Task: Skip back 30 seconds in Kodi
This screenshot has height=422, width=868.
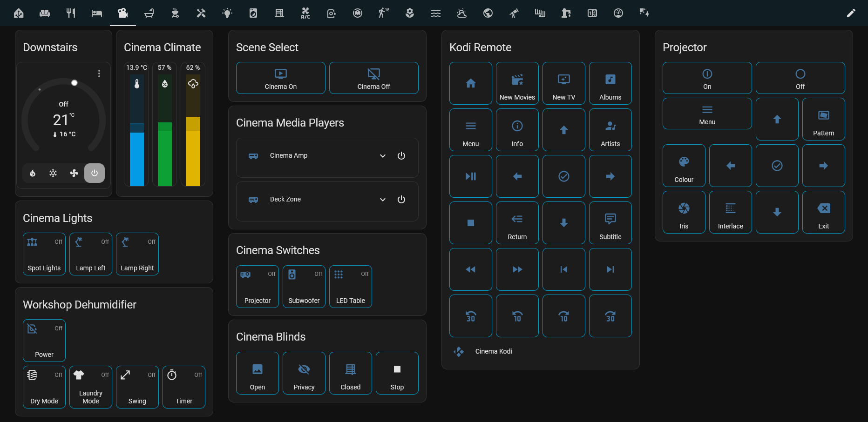Action: tap(470, 316)
